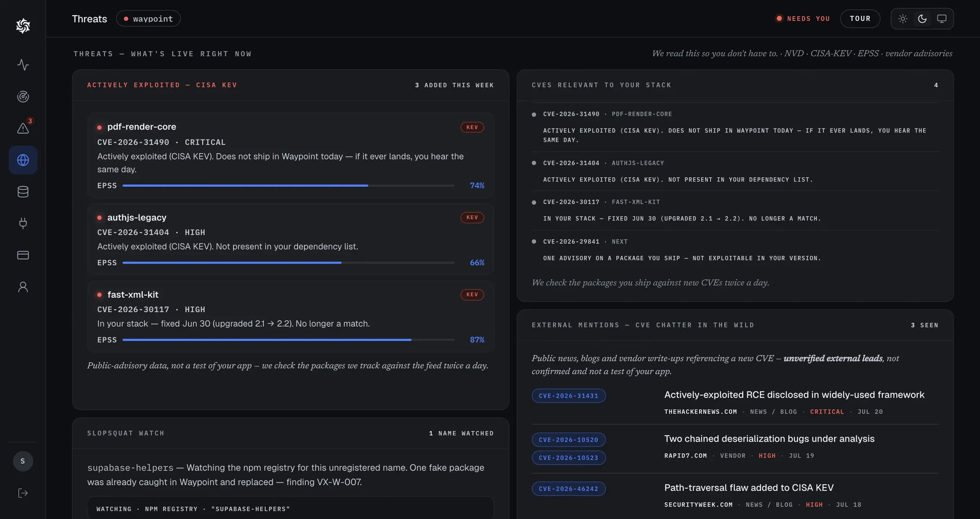The height and width of the screenshot is (519, 980).
Task: Click SECURITYWEEK.COM source label
Action: click(699, 505)
